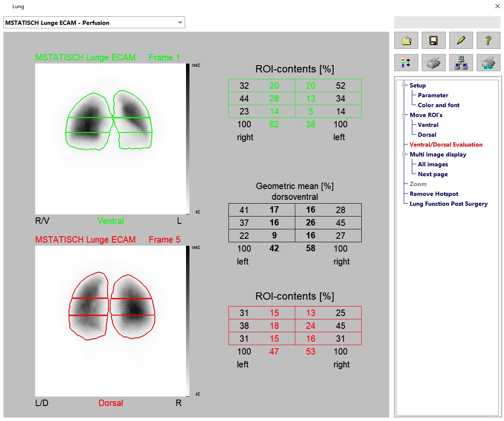
Task: Select Dorsal under Move ROI's
Action: [427, 135]
